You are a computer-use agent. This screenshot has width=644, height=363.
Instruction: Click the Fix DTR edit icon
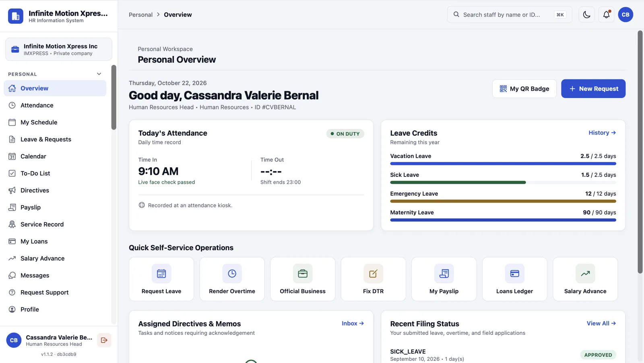coord(373,274)
